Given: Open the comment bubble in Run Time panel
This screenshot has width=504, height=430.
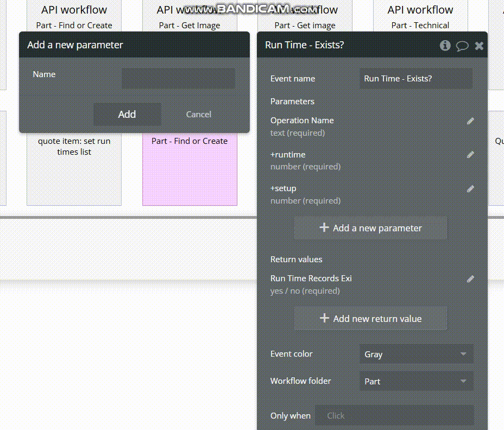Looking at the screenshot, I should (462, 46).
